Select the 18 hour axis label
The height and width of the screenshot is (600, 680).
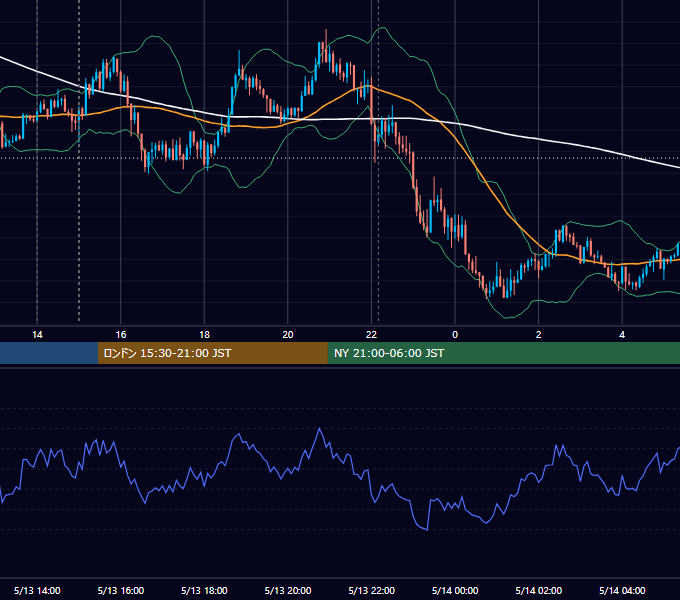pos(204,335)
